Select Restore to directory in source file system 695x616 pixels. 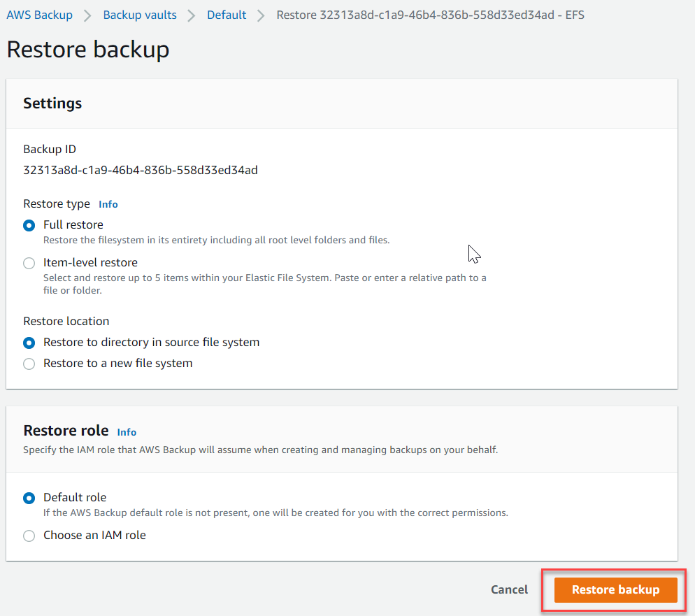pos(29,343)
